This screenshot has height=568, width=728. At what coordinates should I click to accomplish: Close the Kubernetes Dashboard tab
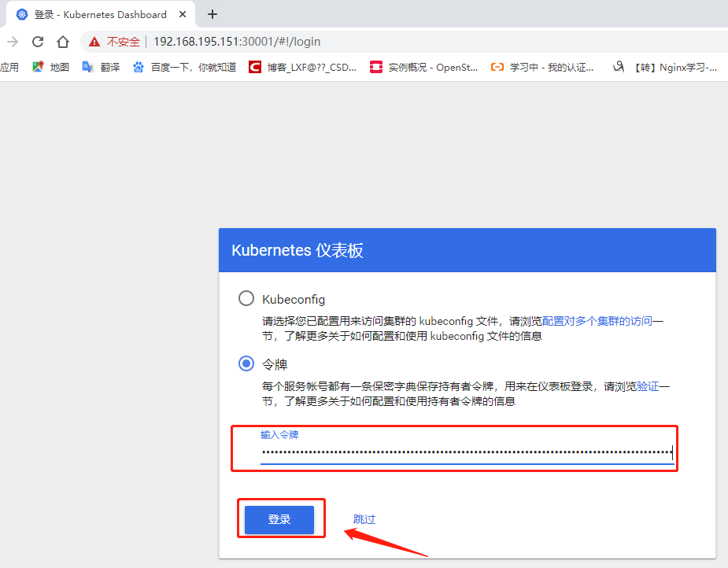(x=183, y=14)
